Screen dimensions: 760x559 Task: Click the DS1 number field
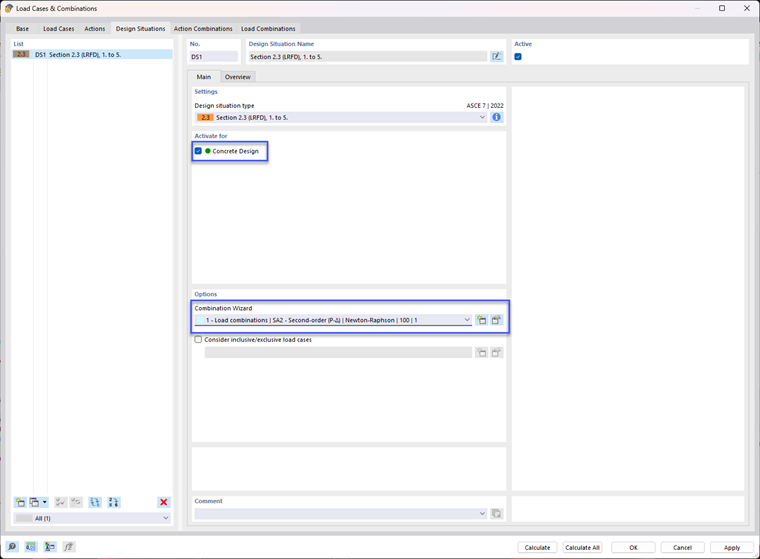214,57
